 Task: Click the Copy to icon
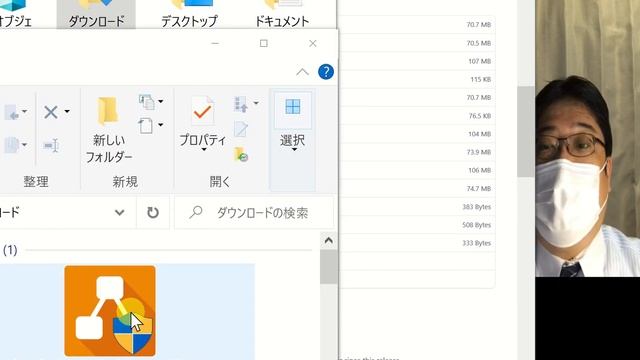pos(12,145)
